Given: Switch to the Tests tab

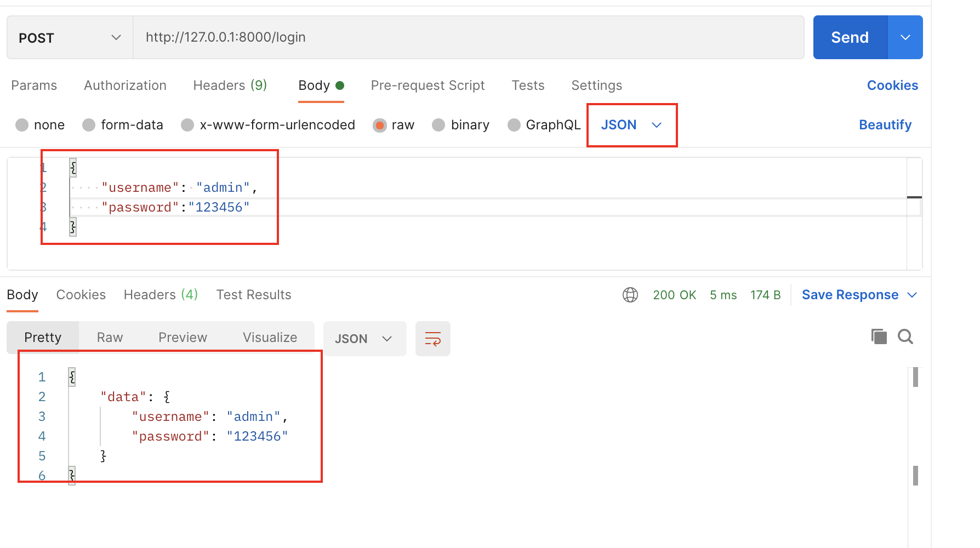Looking at the screenshot, I should 528,85.
